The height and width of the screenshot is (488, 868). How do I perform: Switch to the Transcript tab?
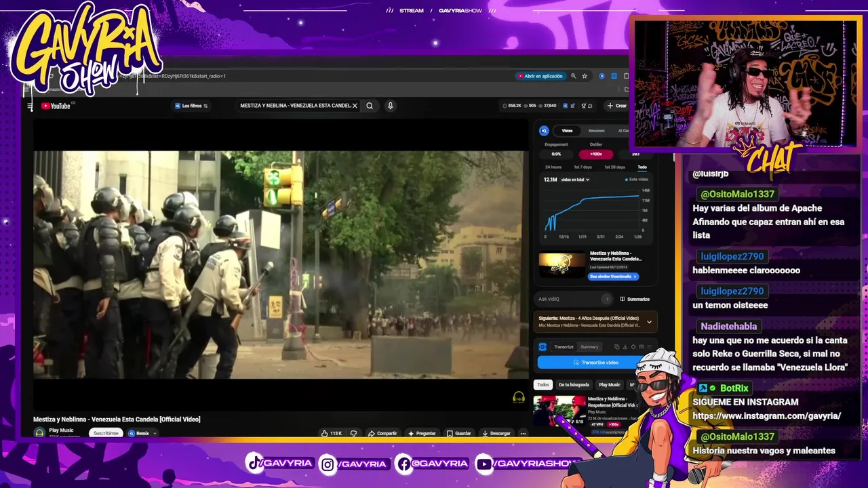(x=564, y=347)
